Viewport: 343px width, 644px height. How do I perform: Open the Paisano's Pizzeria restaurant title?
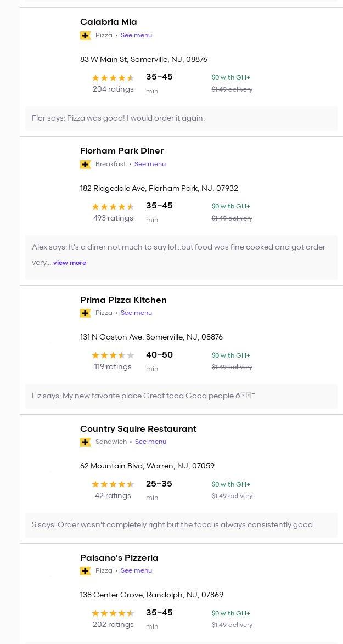click(x=119, y=558)
